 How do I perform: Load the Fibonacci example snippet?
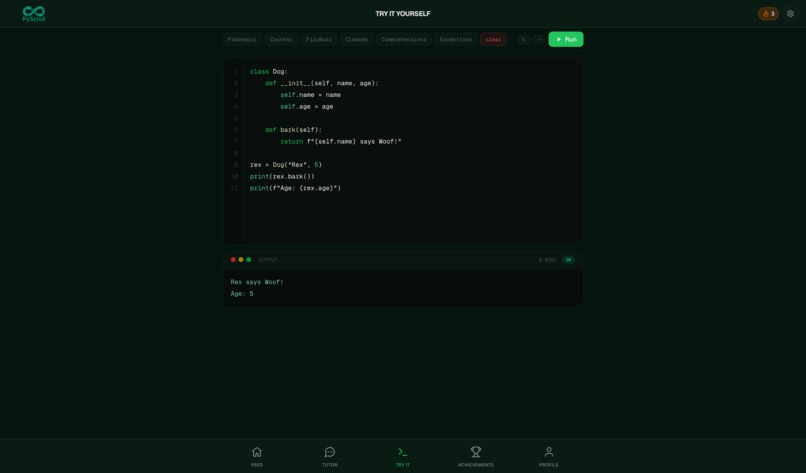coord(242,40)
